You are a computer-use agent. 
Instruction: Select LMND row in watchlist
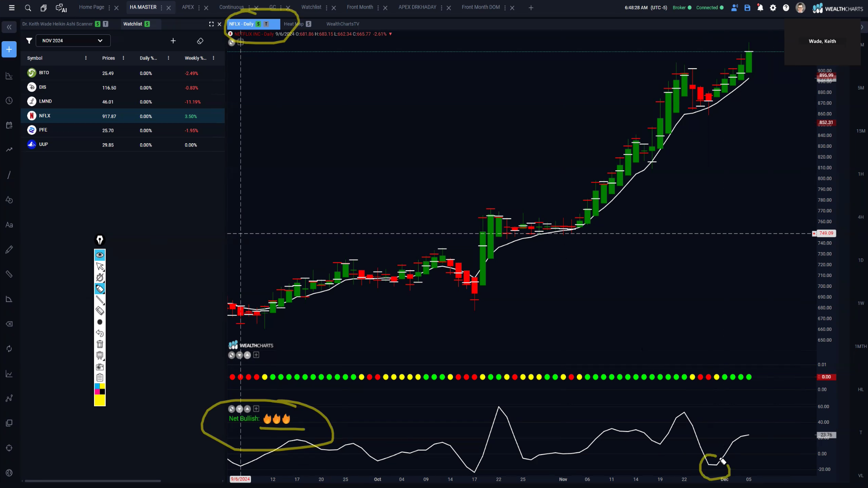pyautogui.click(x=123, y=102)
